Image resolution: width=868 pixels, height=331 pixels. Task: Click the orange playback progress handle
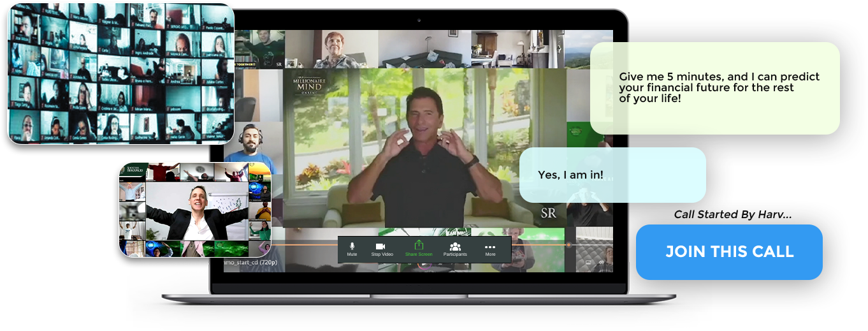tap(568, 244)
